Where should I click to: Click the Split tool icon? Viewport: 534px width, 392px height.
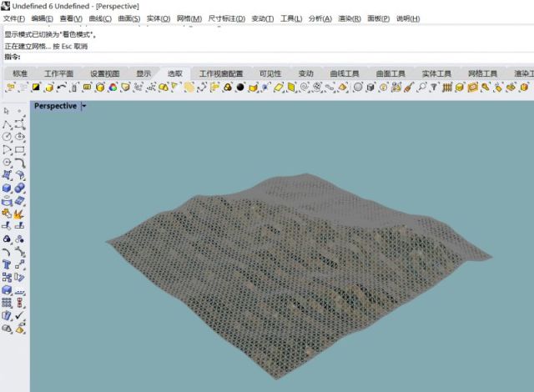point(20,226)
